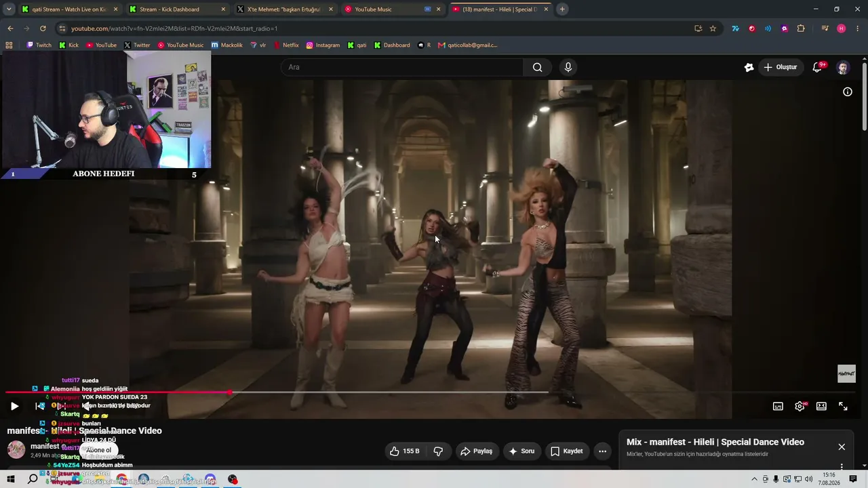868x488 pixels.
Task: Dislike the video
Action: point(438,451)
